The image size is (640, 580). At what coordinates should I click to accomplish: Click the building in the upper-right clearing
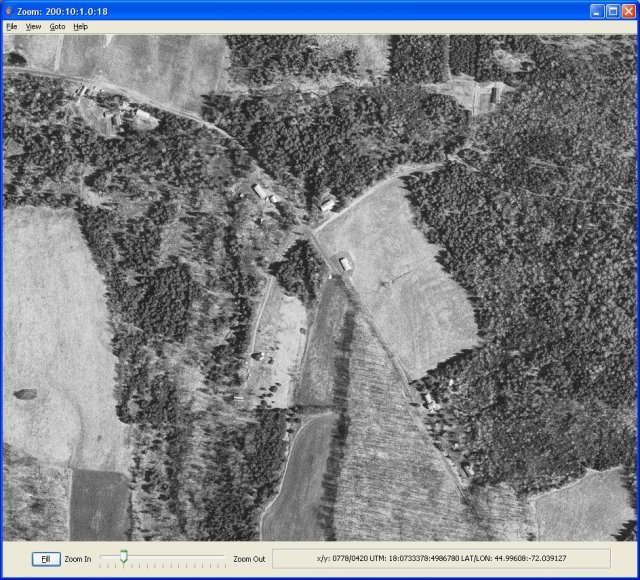[x=493, y=97]
